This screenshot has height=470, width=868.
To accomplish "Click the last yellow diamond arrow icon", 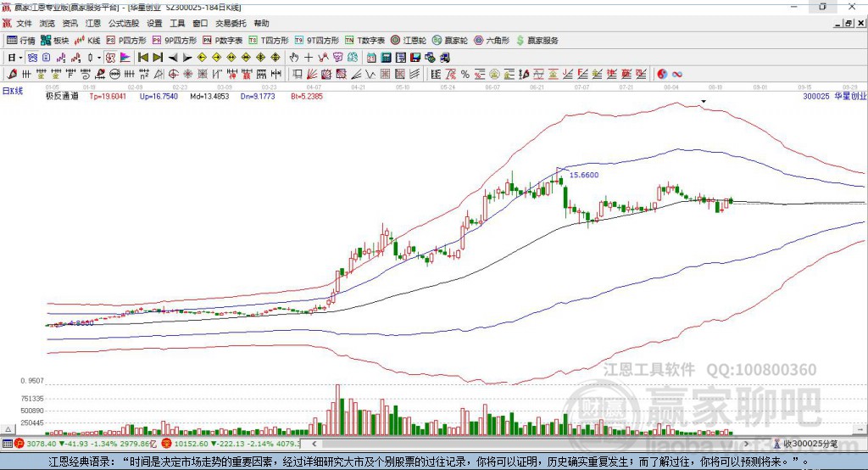I will [275, 58].
